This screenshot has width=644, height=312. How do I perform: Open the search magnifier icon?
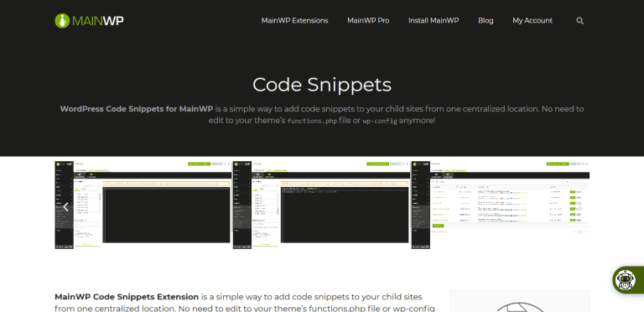(x=579, y=20)
